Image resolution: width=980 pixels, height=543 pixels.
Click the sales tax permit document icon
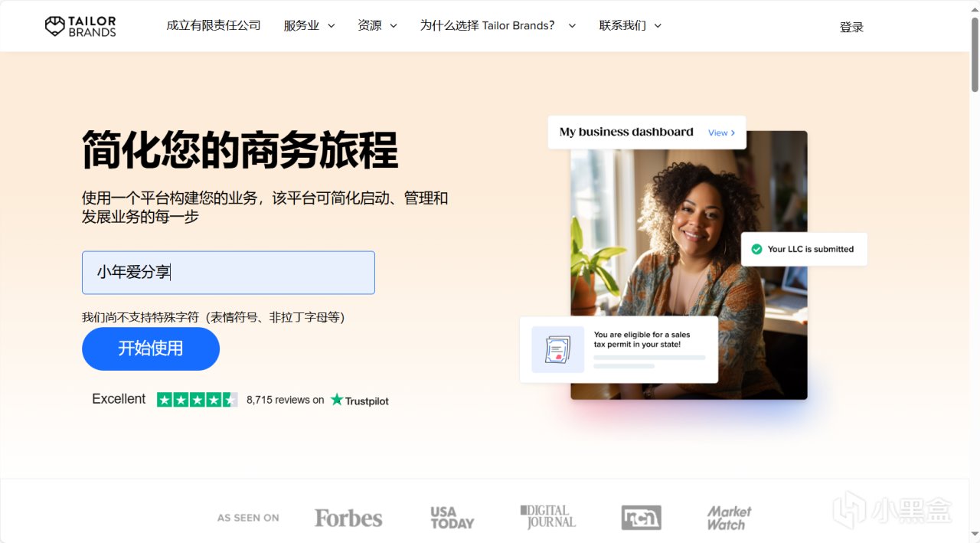coord(557,349)
